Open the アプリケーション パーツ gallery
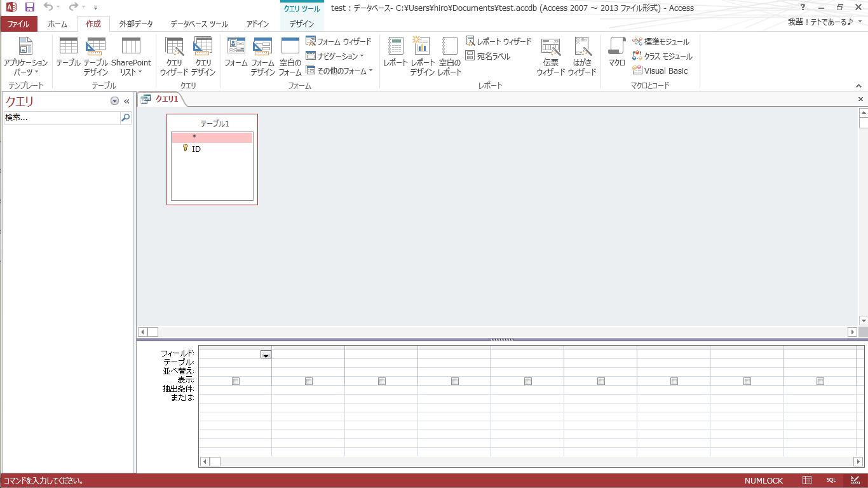 [x=25, y=57]
